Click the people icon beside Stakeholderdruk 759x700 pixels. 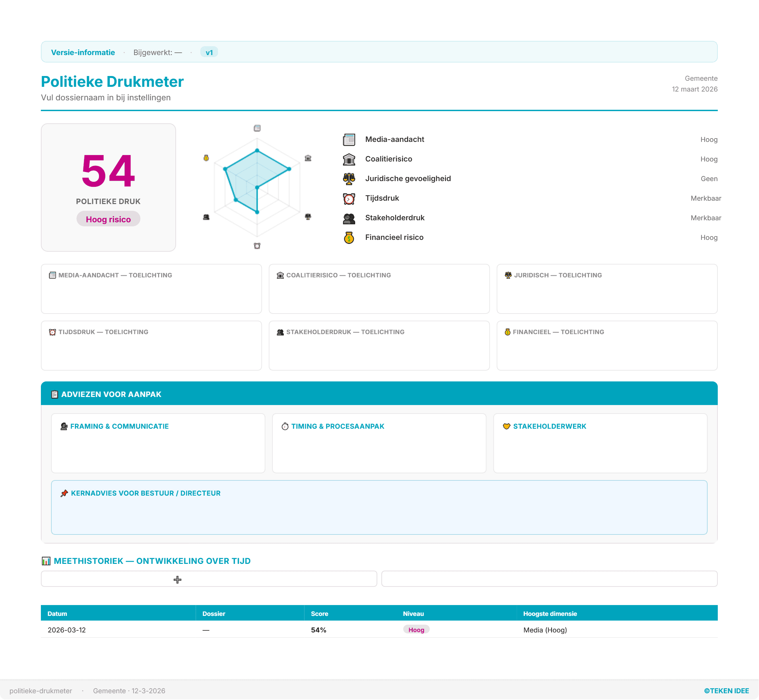[349, 218]
